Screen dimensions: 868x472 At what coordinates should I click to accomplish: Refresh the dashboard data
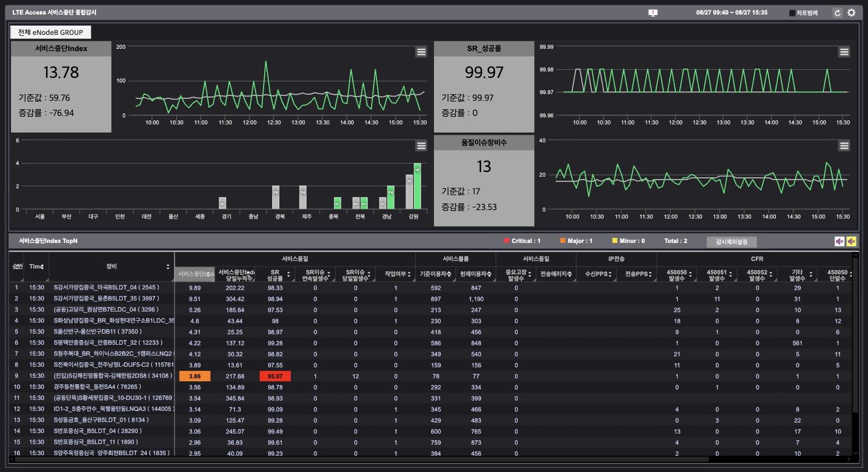pos(837,13)
